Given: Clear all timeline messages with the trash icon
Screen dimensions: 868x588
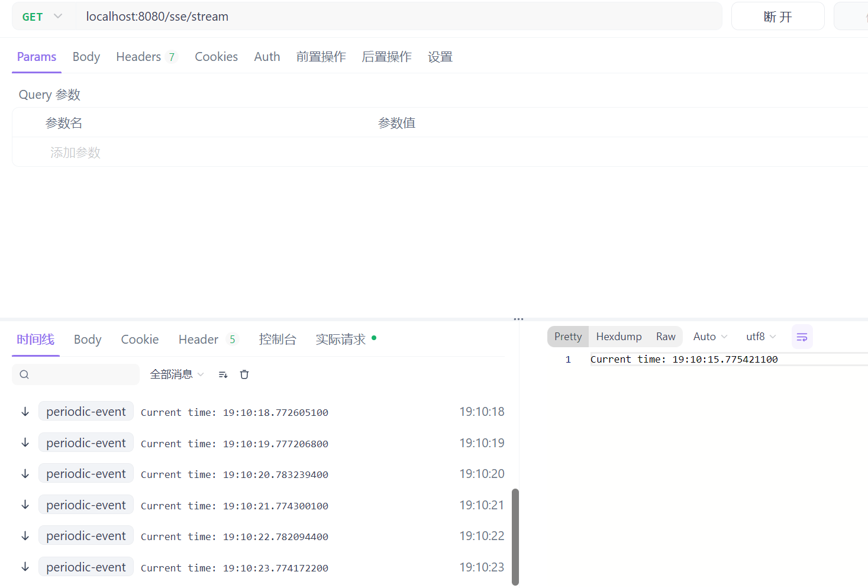Looking at the screenshot, I should [x=244, y=374].
